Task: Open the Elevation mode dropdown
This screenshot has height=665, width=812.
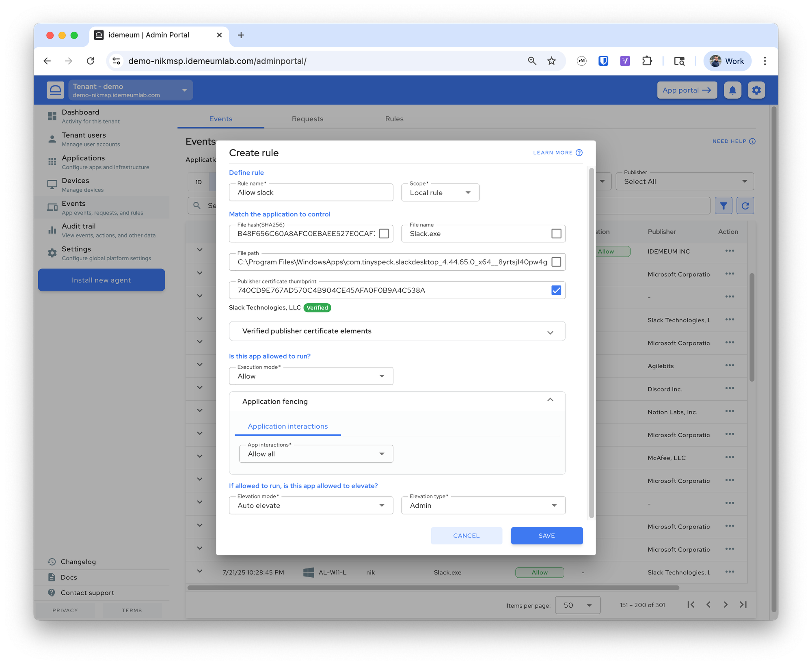Action: (x=311, y=505)
